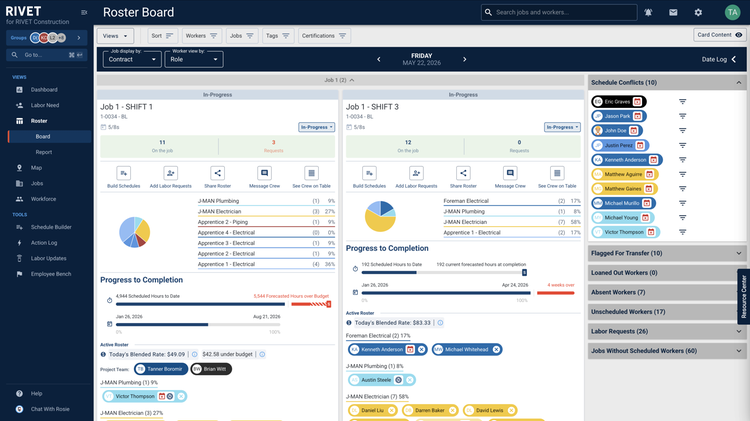This screenshot has height=421, width=750.
Task: Click the search jobs and workers field
Action: [x=559, y=12]
